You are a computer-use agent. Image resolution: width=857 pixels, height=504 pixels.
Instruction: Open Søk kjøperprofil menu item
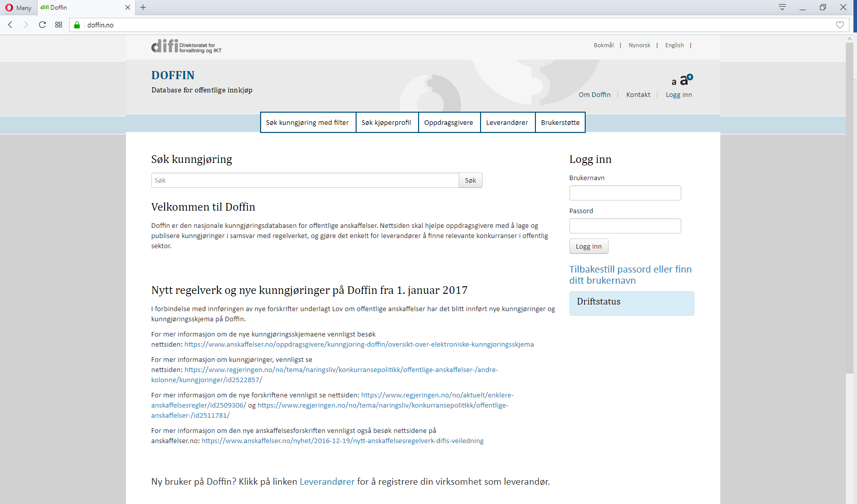(x=387, y=122)
